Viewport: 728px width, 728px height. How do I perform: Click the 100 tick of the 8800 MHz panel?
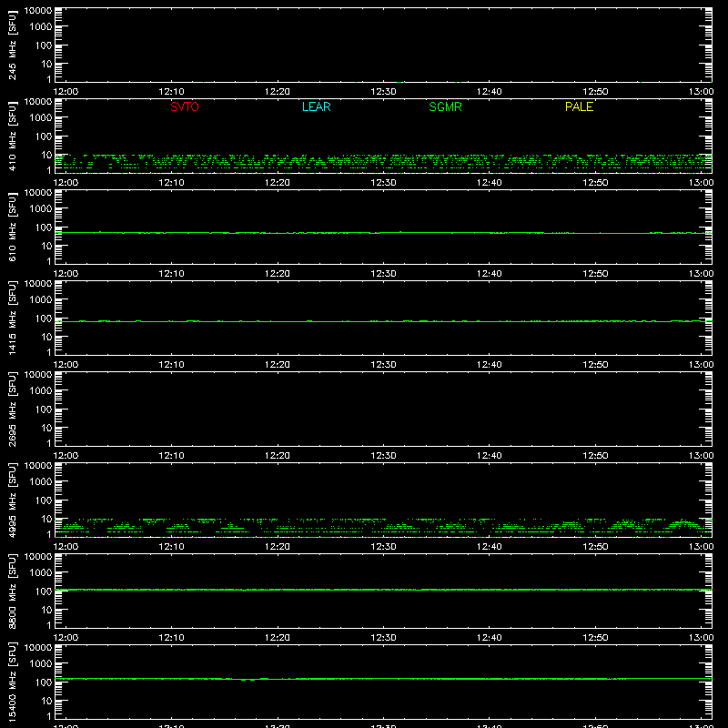(44, 591)
